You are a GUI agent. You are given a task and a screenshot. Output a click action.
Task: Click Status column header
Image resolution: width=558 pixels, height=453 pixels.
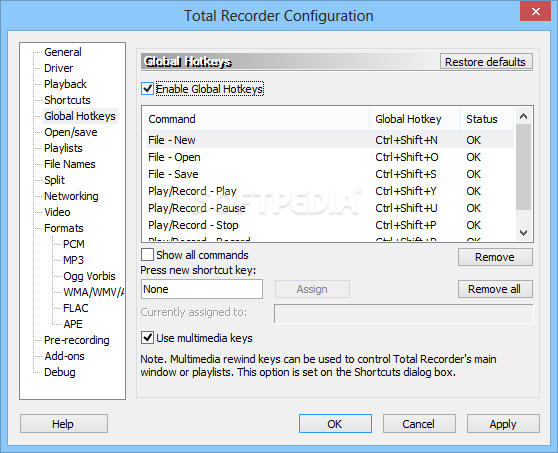[487, 119]
